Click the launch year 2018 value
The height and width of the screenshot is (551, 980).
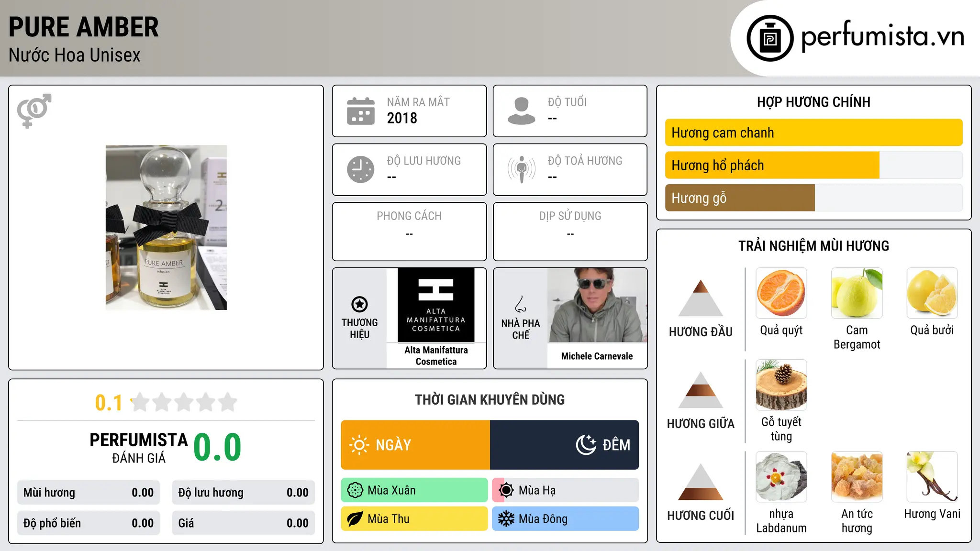pyautogui.click(x=402, y=118)
